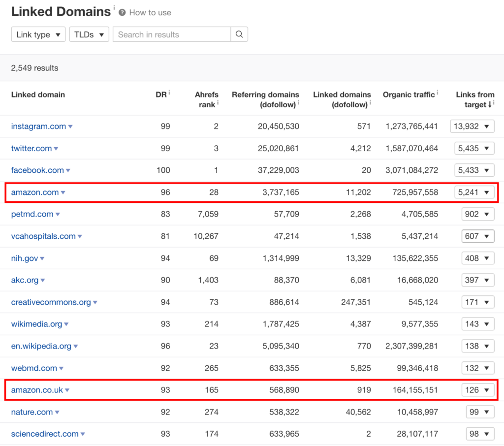This screenshot has height=446, width=504.
Task: Select the 2,549 results count text
Action: click(x=35, y=68)
